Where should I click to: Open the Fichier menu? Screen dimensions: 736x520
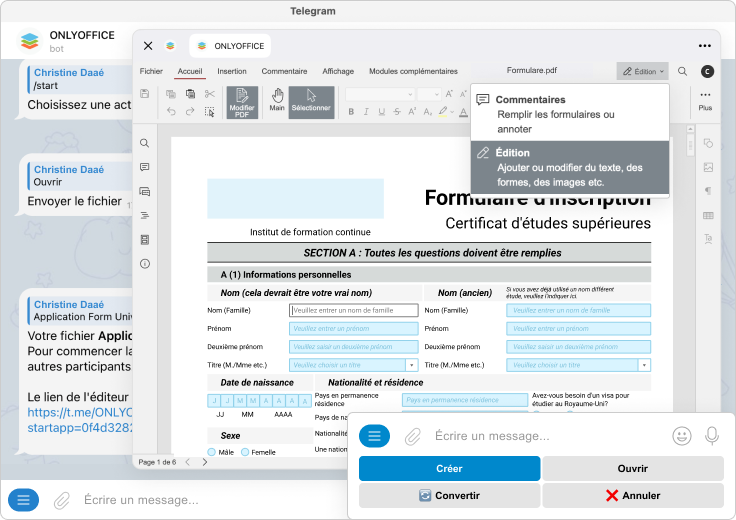[151, 71]
